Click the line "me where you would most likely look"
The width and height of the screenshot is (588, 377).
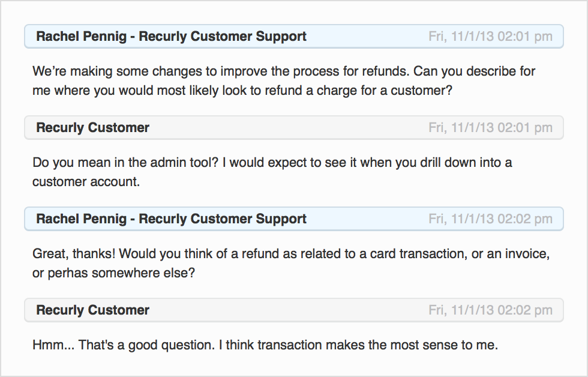point(242,91)
